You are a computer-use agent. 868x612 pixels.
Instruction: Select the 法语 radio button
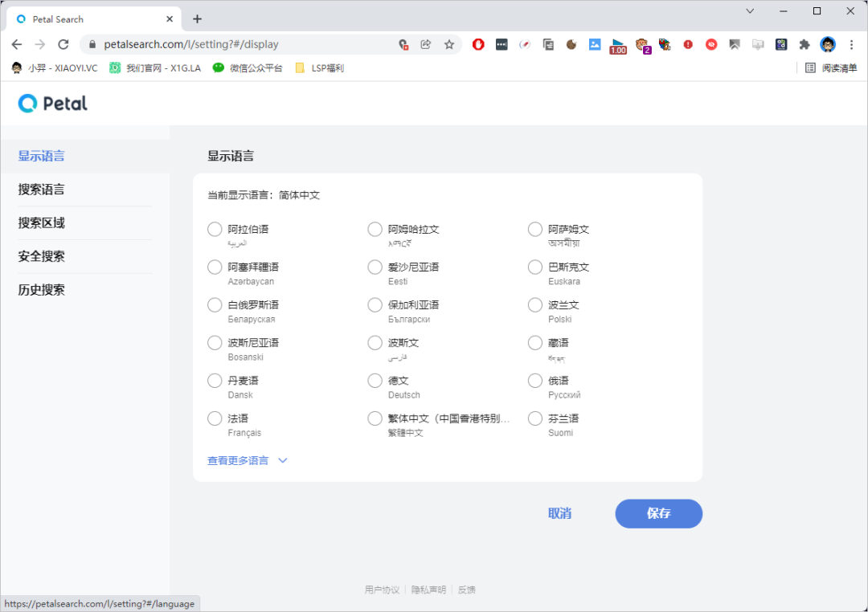(x=215, y=418)
